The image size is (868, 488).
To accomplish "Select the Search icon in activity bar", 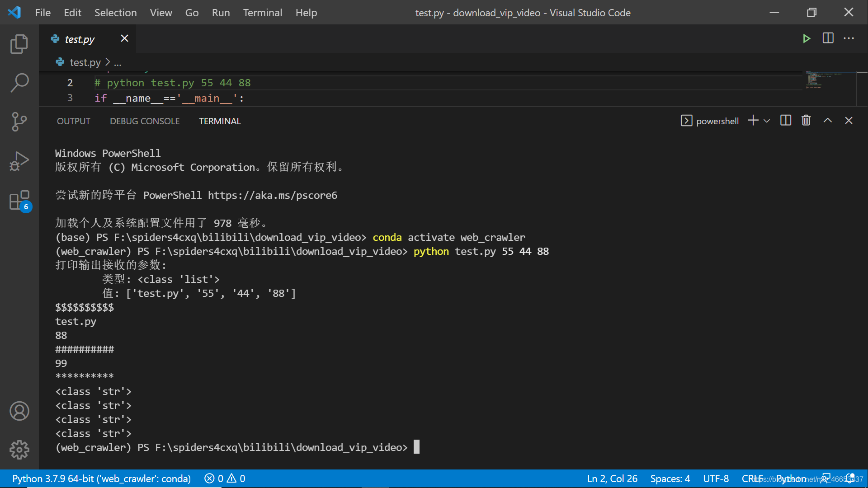I will click(x=19, y=83).
